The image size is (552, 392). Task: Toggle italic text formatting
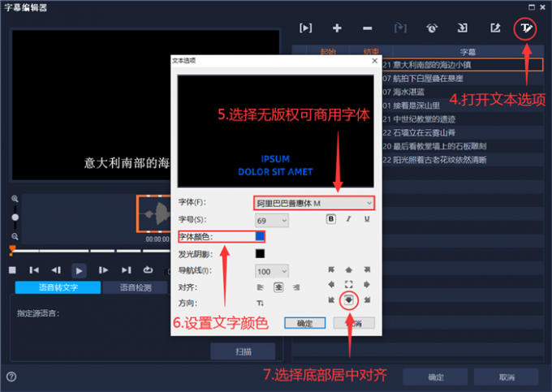click(x=348, y=219)
